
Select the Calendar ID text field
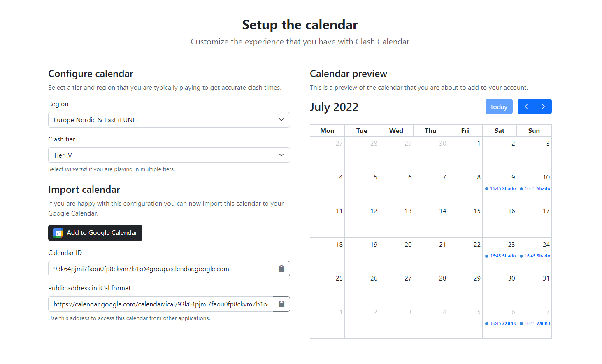[x=160, y=269]
